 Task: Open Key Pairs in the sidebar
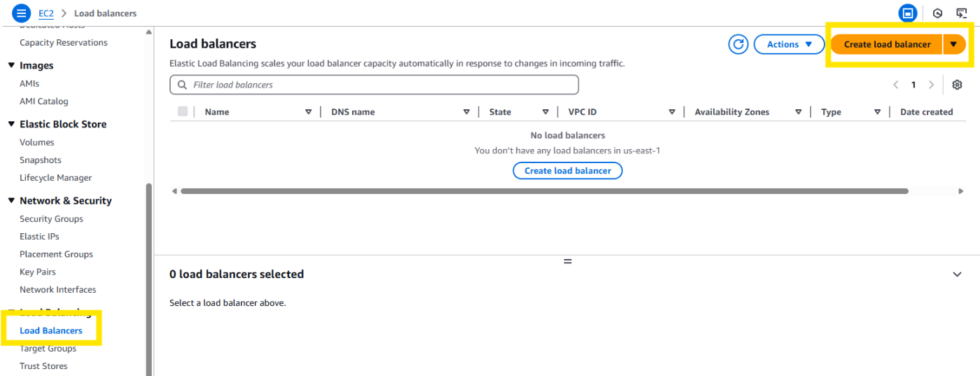(x=38, y=272)
